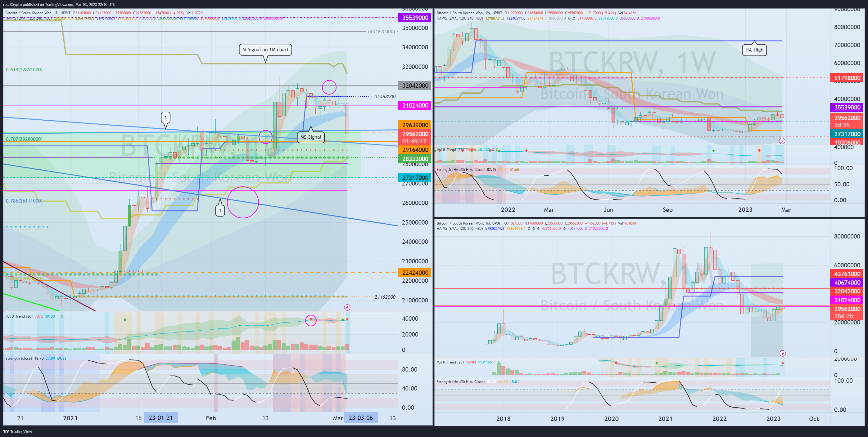Screen dimensions: 868x437
Task: Click the weekly 'HA-MS (EMA, 120, 240, 480)' indicator legend
Action: pos(459,18)
